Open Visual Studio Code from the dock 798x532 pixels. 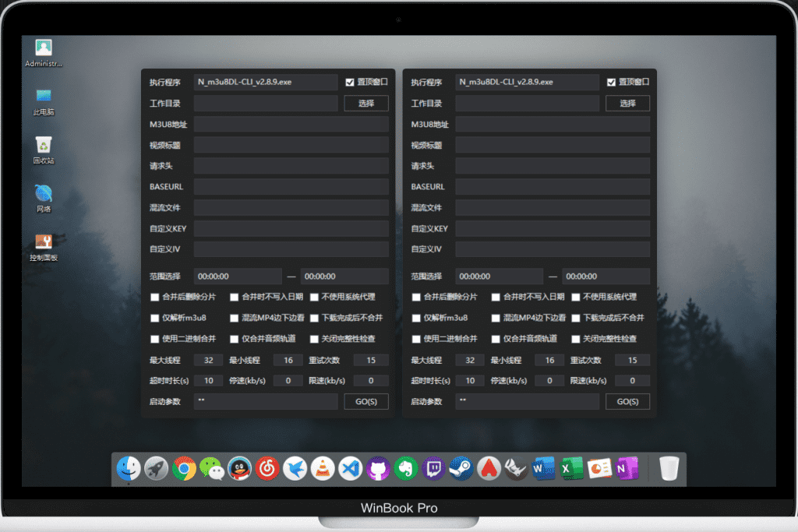click(350, 468)
